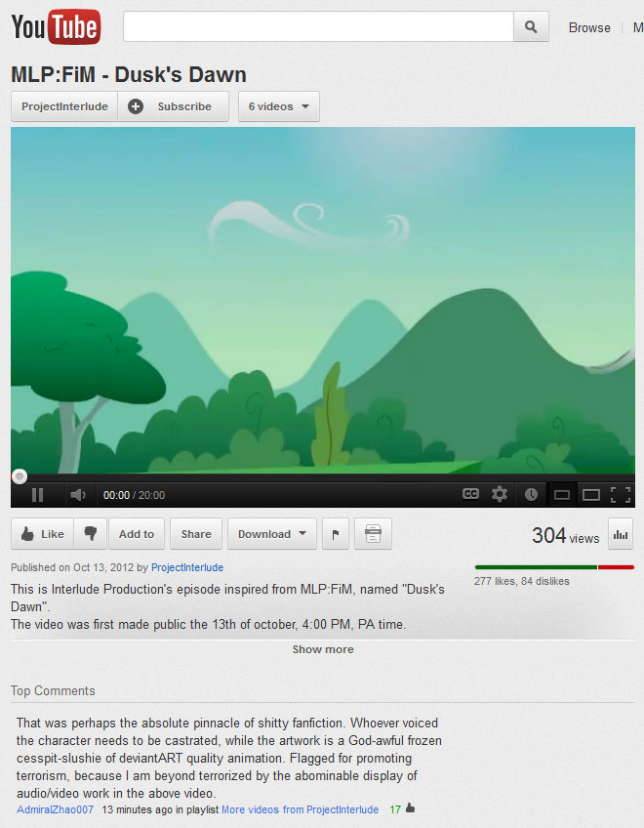Like the video
The height and width of the screenshot is (828, 644).
pyautogui.click(x=42, y=534)
